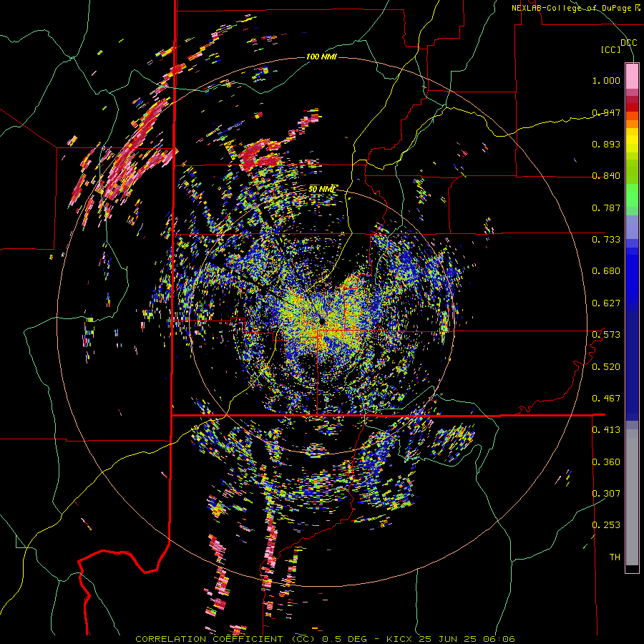Select the 0.787 scale value label

[606, 208]
